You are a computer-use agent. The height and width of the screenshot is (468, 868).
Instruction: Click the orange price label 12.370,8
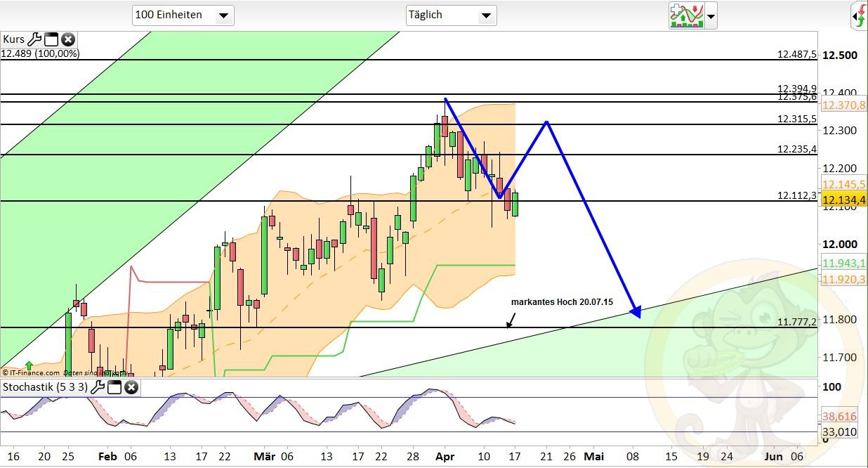[842, 105]
